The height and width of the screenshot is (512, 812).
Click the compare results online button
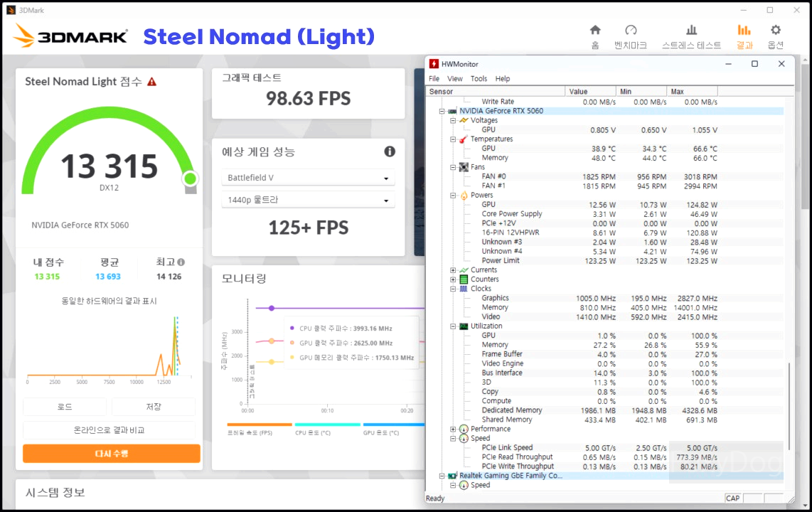[x=109, y=430]
